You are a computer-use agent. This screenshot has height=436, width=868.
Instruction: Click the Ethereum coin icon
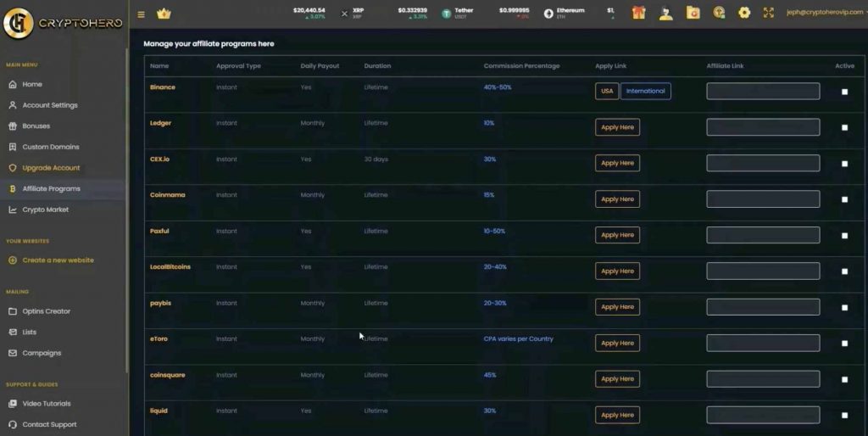548,14
